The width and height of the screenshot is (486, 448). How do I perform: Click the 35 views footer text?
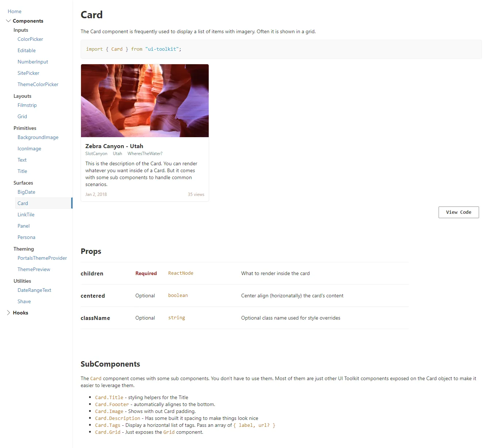pos(196,194)
